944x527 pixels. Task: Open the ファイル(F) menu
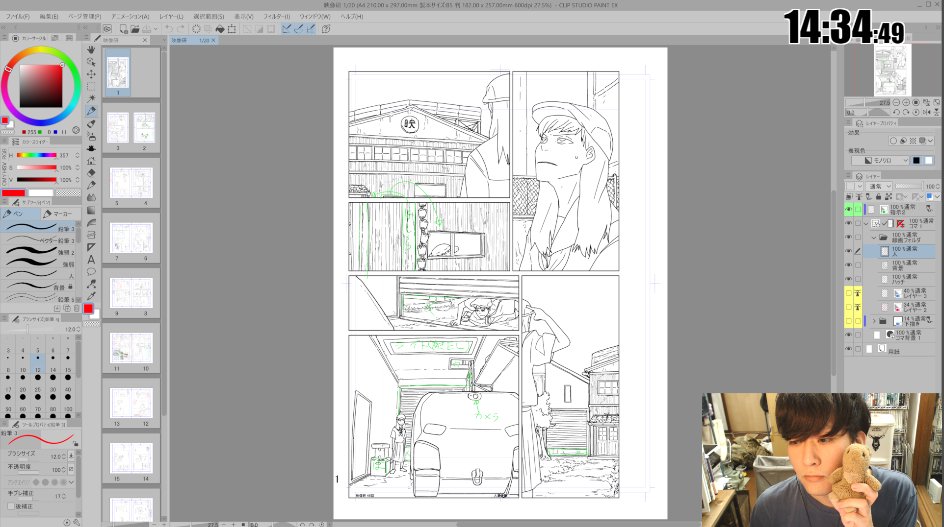click(x=17, y=16)
